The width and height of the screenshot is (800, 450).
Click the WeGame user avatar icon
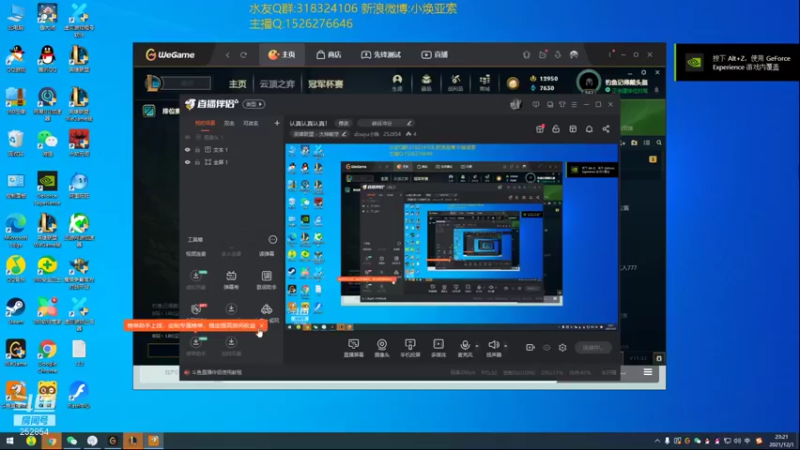point(574,55)
